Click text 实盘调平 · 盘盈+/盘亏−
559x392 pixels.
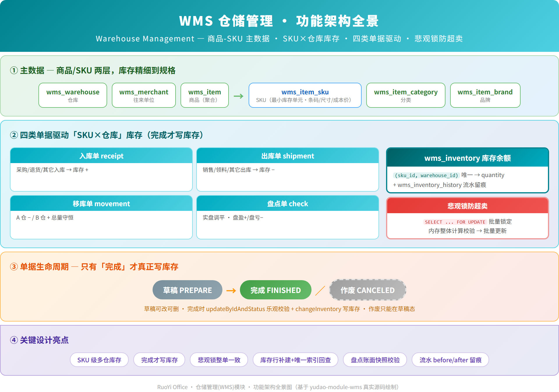click(x=233, y=218)
